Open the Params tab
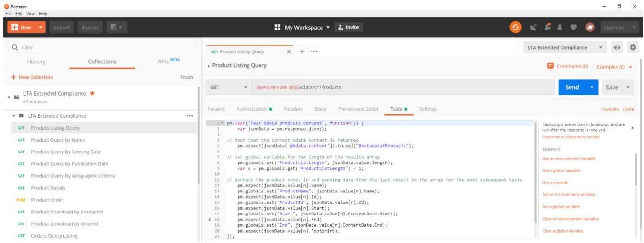The image size is (644, 243). (216, 109)
